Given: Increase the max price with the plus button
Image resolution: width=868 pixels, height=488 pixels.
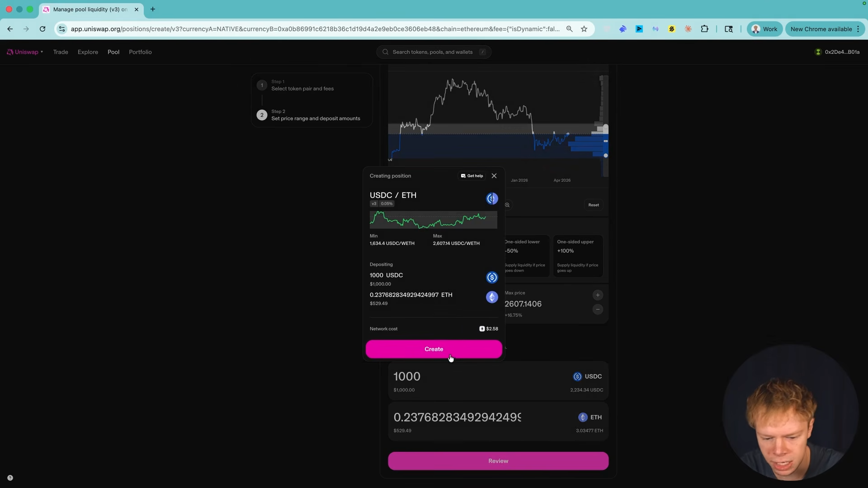Looking at the screenshot, I should [x=598, y=295].
